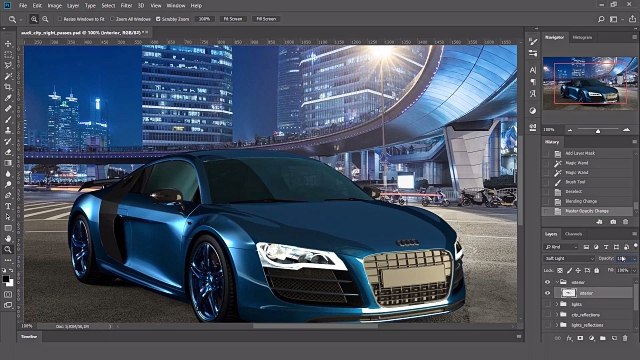640x360 pixels.
Task: Switch to the Histogram tab
Action: (582, 37)
